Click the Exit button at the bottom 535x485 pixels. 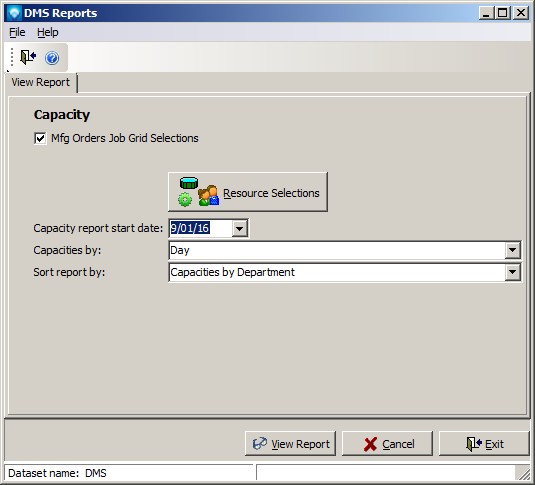coord(484,444)
